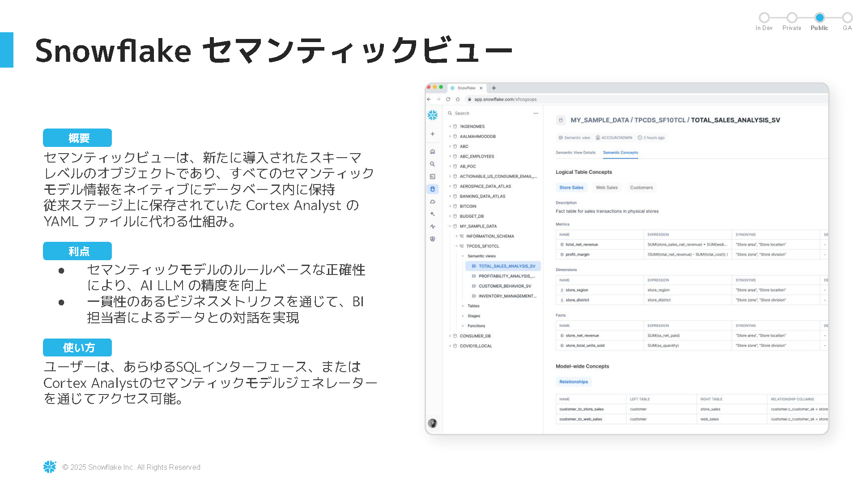Click the Home icon in the Snowflake sidebar

(x=432, y=151)
